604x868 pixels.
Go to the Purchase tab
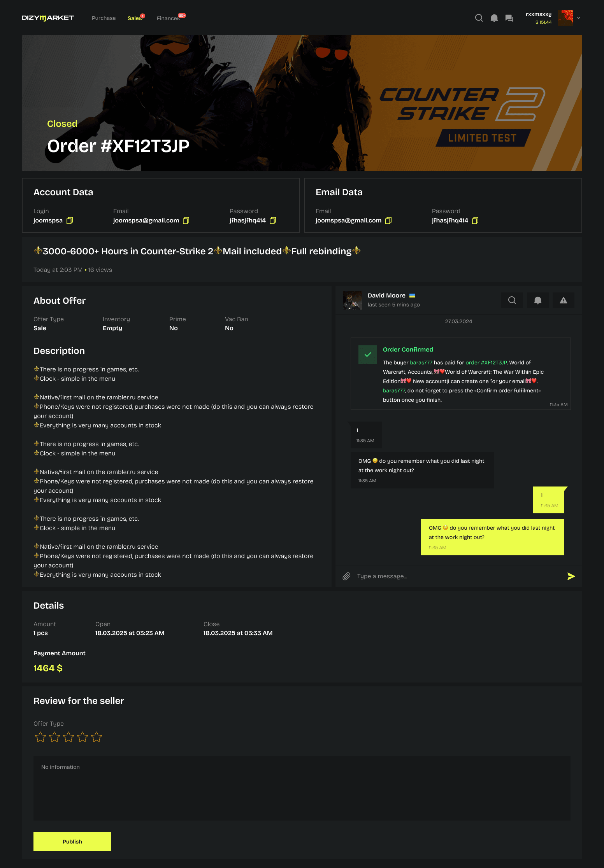click(x=104, y=18)
